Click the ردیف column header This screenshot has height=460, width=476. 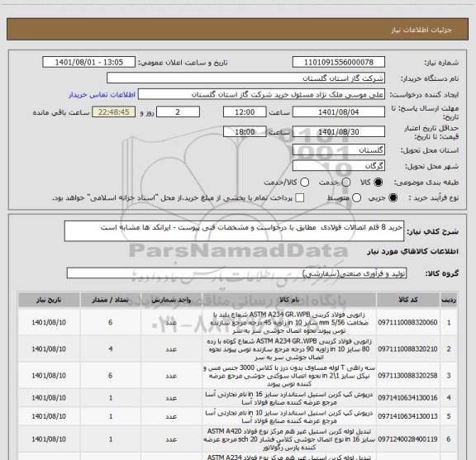coord(449,300)
